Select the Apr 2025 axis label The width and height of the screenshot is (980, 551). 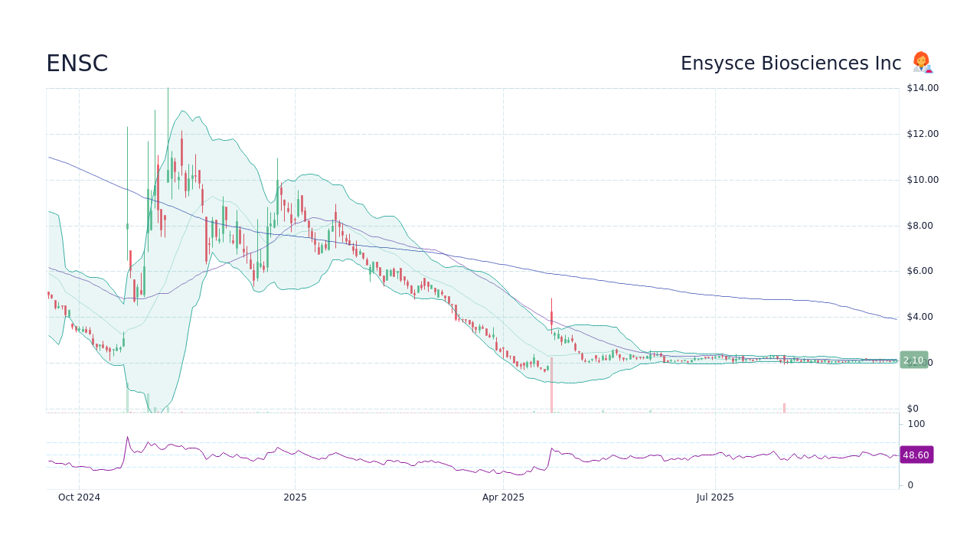click(503, 497)
